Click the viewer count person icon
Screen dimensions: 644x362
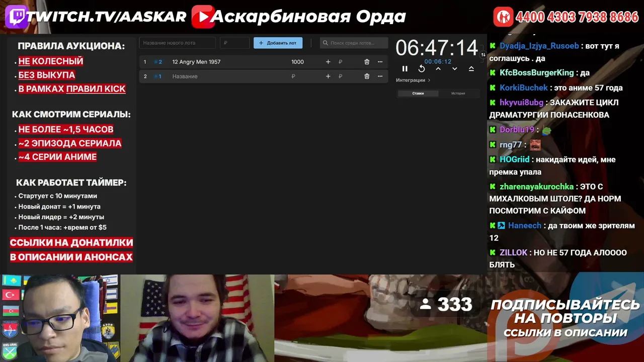426,304
